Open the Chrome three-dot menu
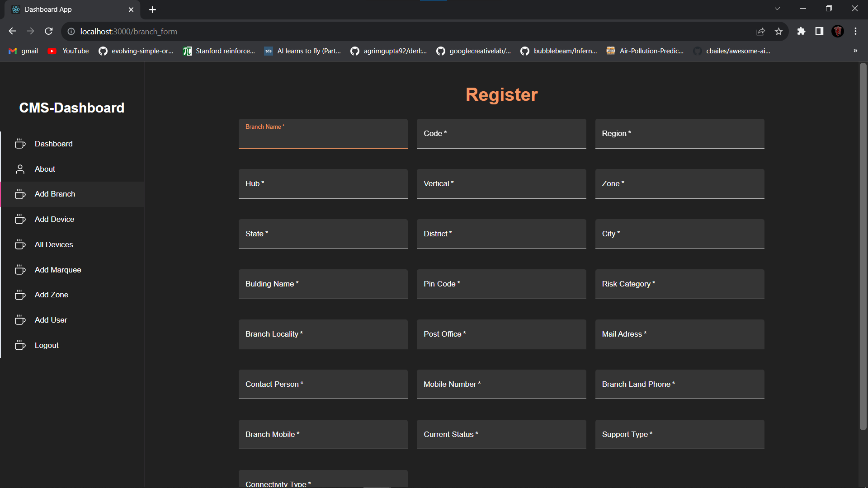 tap(856, 32)
